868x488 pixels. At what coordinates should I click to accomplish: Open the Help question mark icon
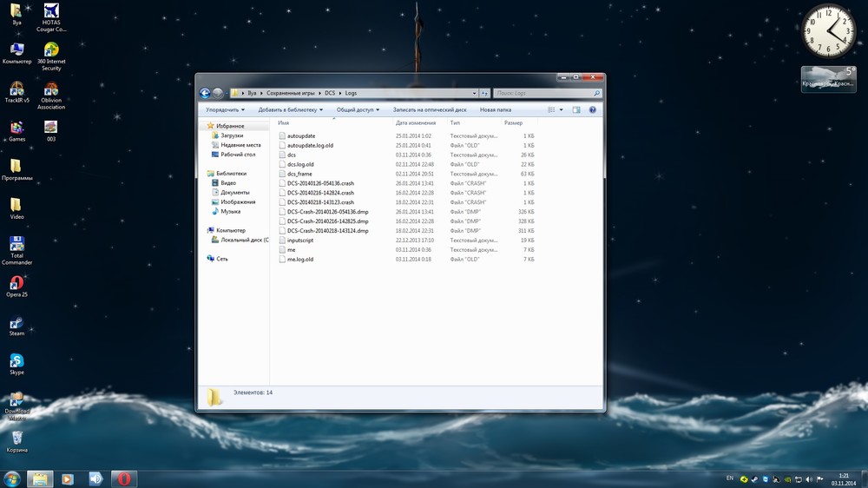pyautogui.click(x=593, y=110)
